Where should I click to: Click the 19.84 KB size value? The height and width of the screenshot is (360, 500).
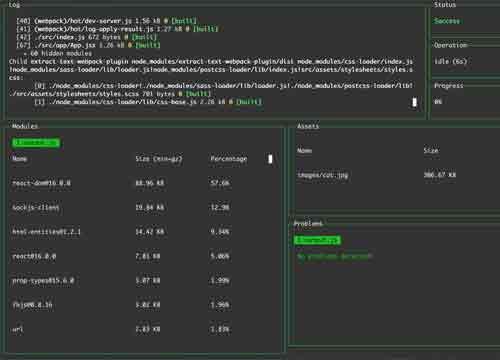click(x=150, y=207)
